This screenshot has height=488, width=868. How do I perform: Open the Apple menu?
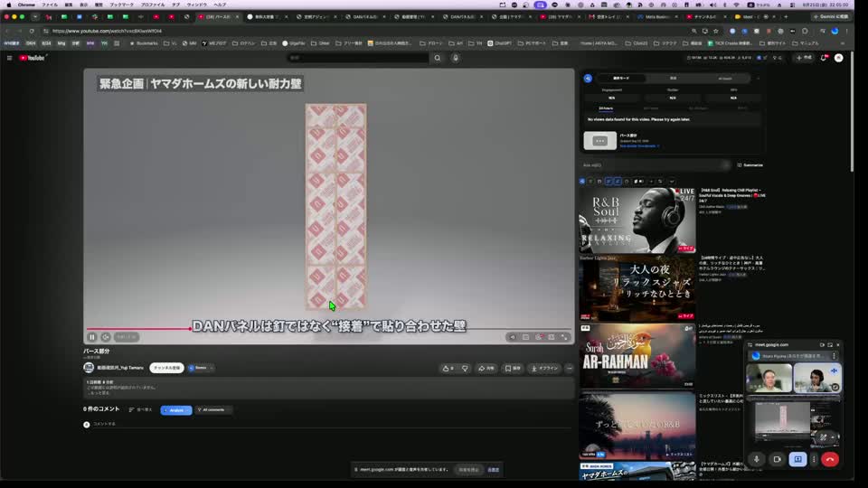pos(9,5)
